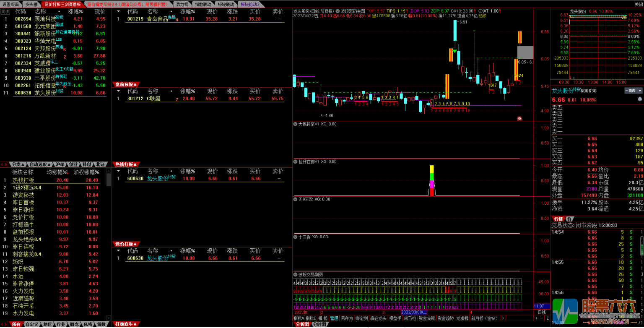Expand the 分类 category menu
The width and height of the screenshot is (644, 328).
18,164
